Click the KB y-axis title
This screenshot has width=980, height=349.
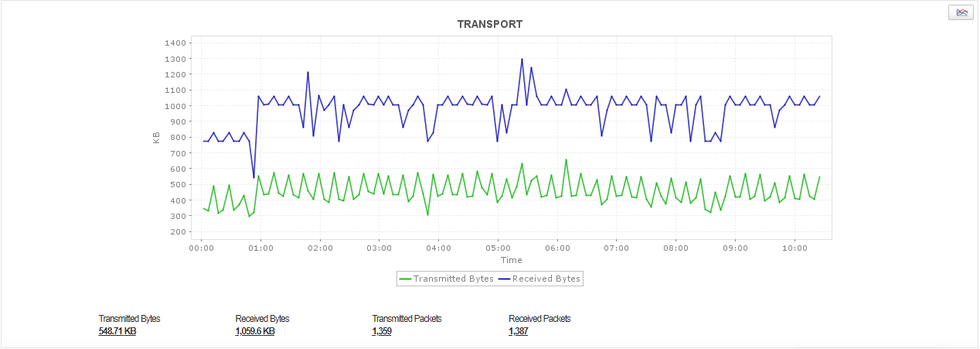(x=157, y=138)
